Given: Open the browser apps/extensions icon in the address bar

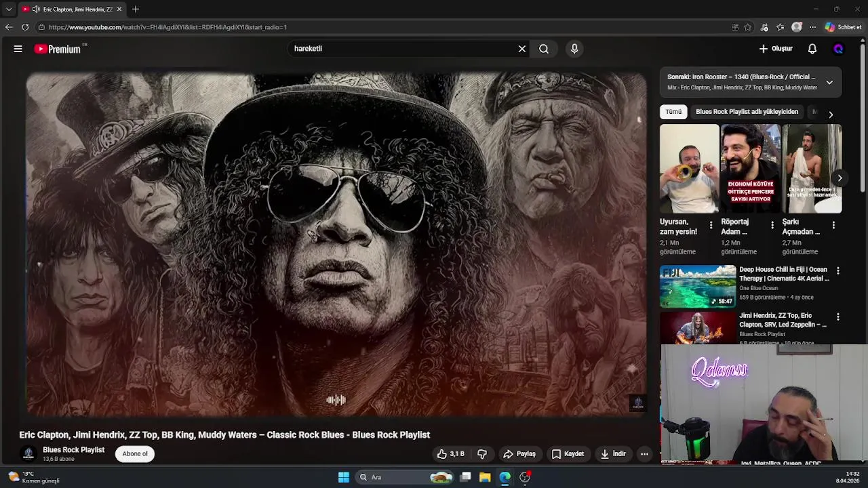Looking at the screenshot, I should (734, 27).
